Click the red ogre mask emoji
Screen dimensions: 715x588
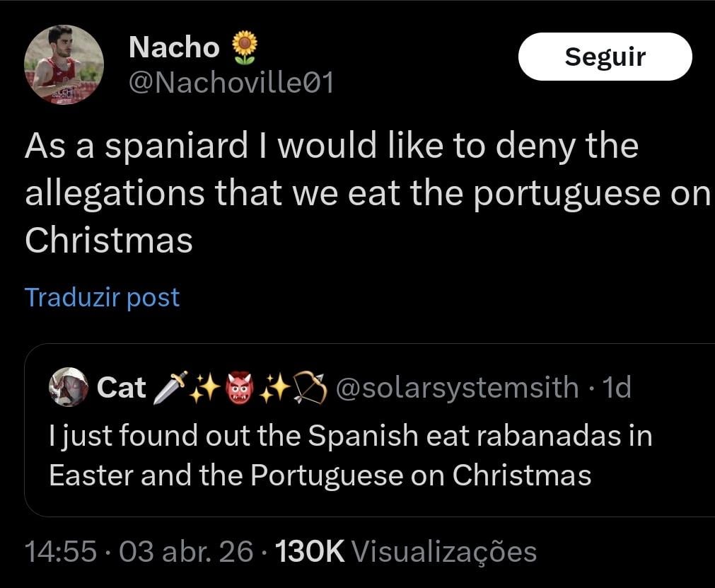coord(240,388)
